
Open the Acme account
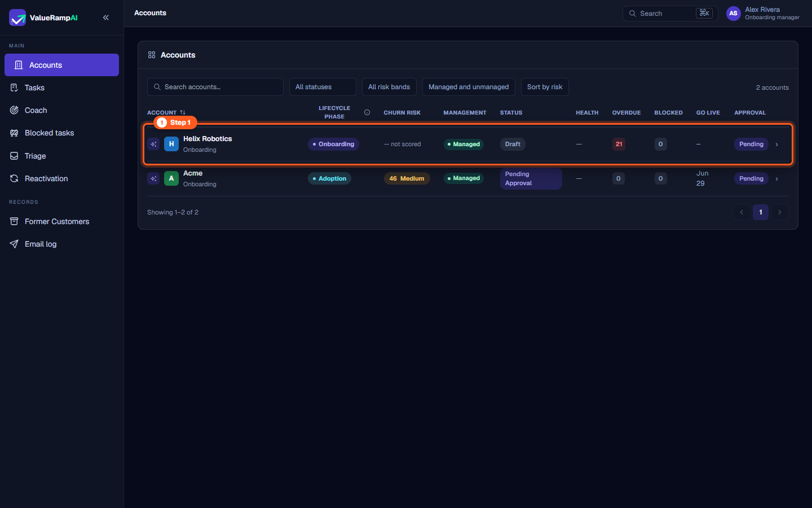pos(193,173)
